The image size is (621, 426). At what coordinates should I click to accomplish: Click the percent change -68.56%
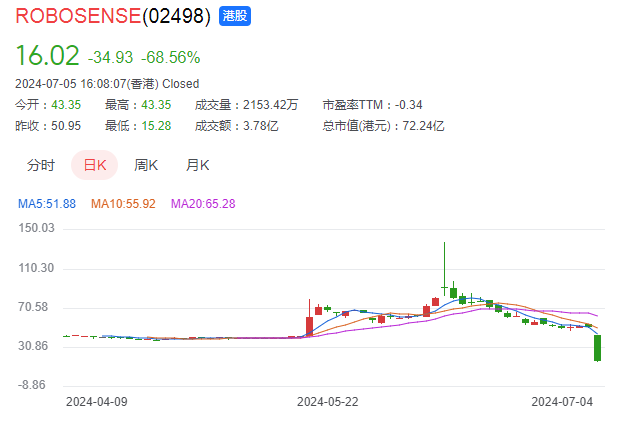click(x=171, y=57)
